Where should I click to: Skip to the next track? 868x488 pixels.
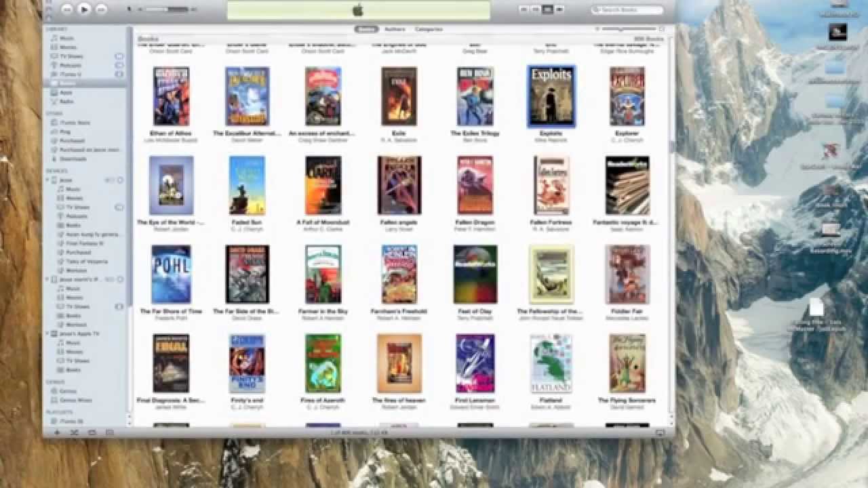click(x=101, y=9)
